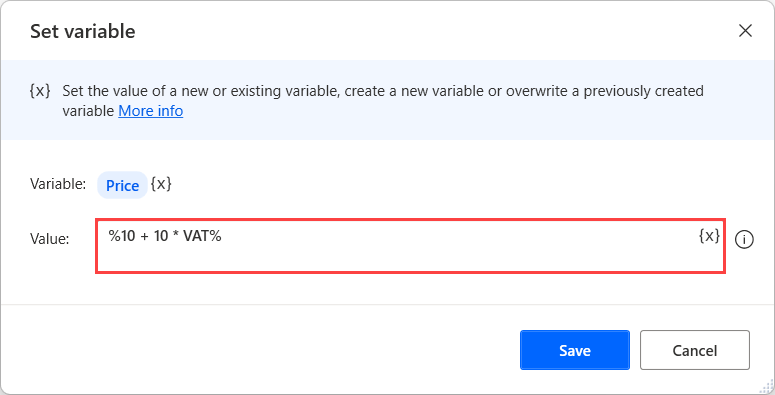Select the Price variable chip
The height and width of the screenshot is (395, 775).
click(x=123, y=185)
